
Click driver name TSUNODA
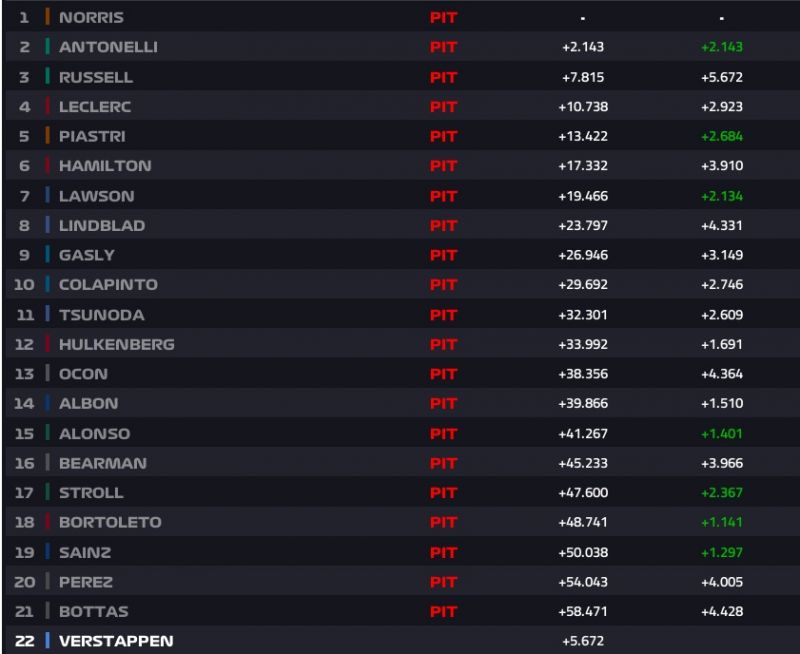tap(102, 315)
